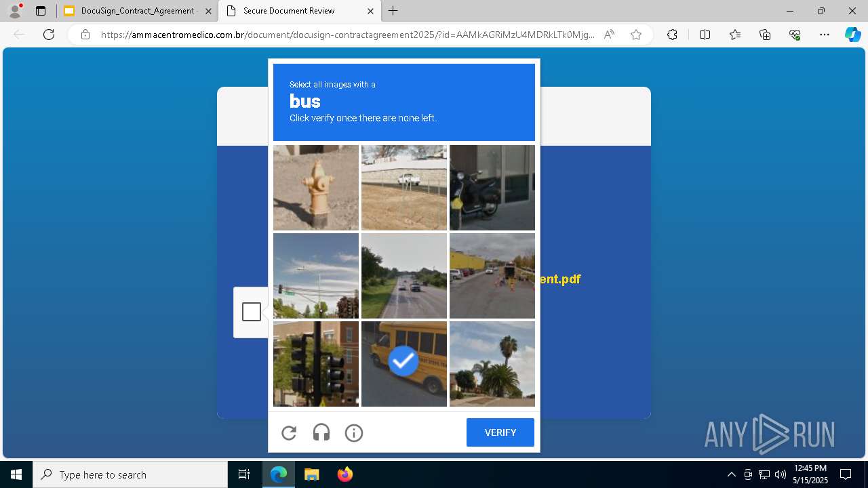This screenshot has height=488, width=868.
Task: Toggle the Split screen icon
Action: (x=705, y=35)
